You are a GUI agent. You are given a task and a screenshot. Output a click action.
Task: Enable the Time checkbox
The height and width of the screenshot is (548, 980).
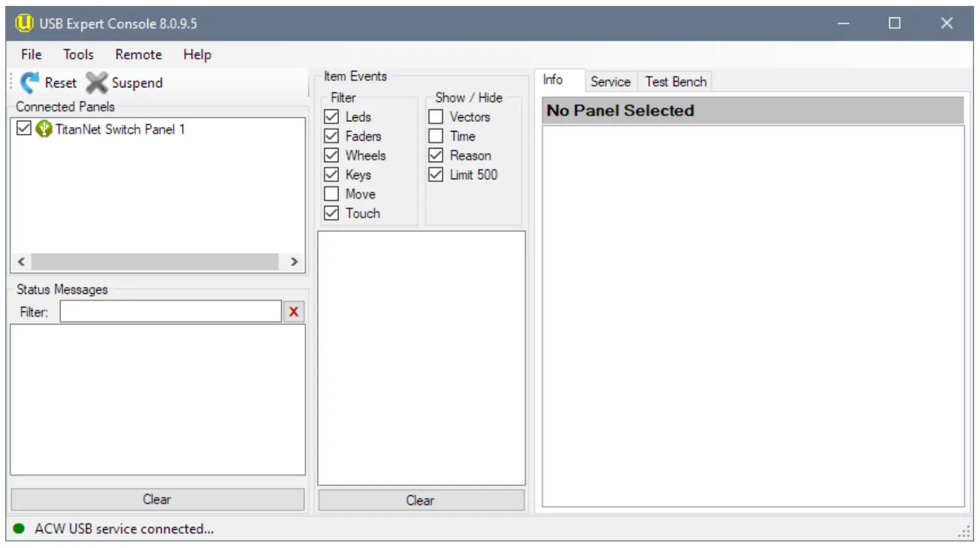[436, 136]
